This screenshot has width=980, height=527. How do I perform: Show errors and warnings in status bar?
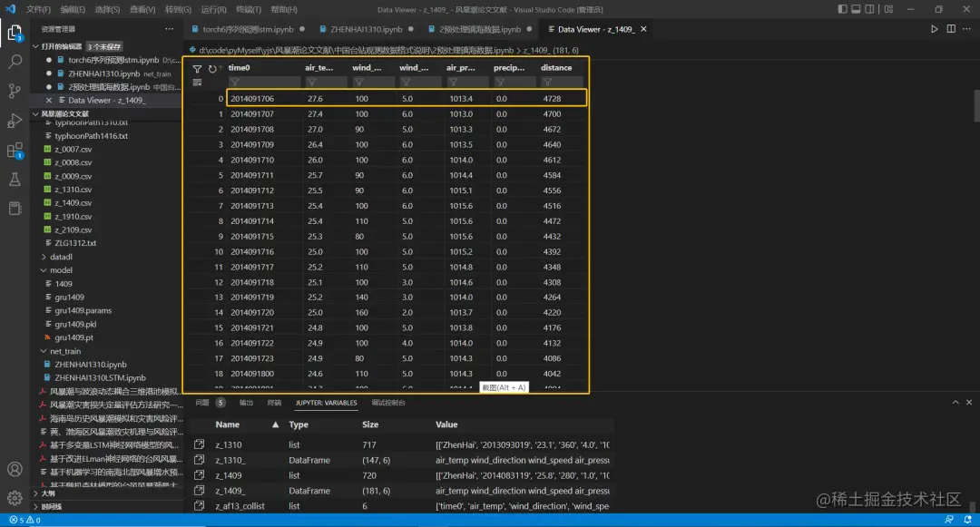point(25,520)
